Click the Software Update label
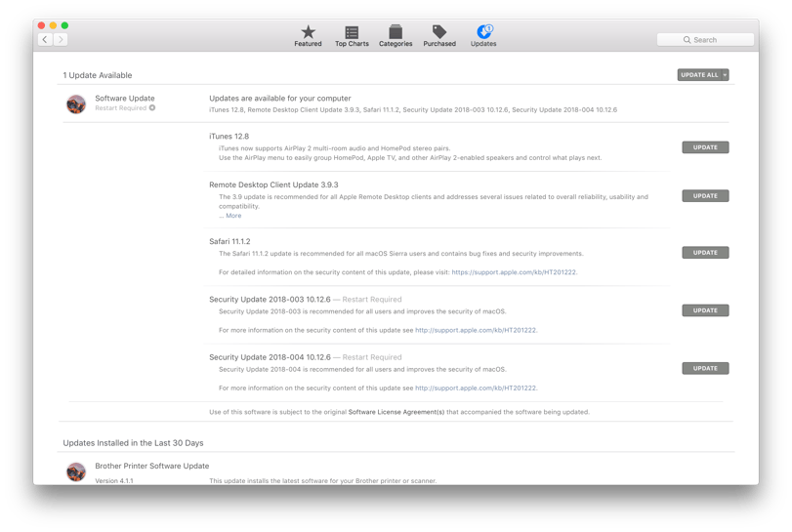This screenshot has width=792, height=532. [x=125, y=99]
